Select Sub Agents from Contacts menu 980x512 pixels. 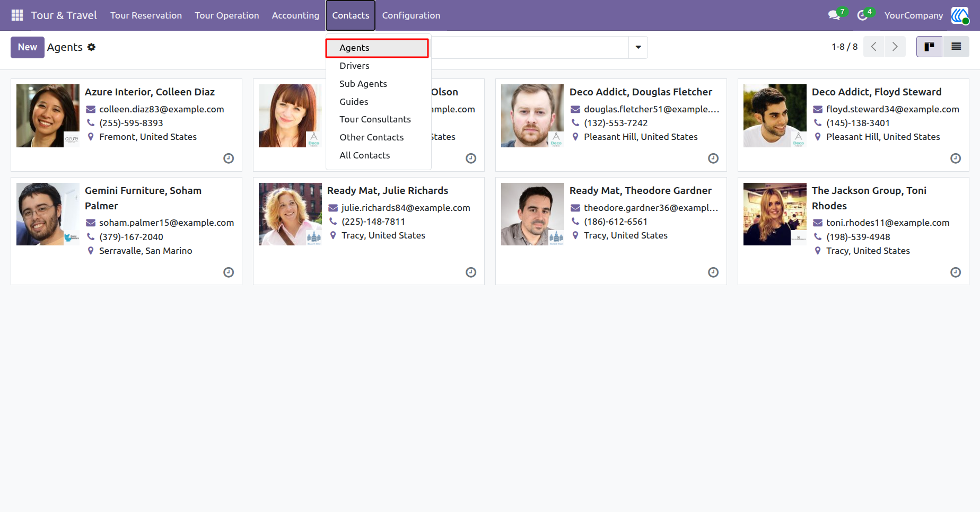click(378, 84)
